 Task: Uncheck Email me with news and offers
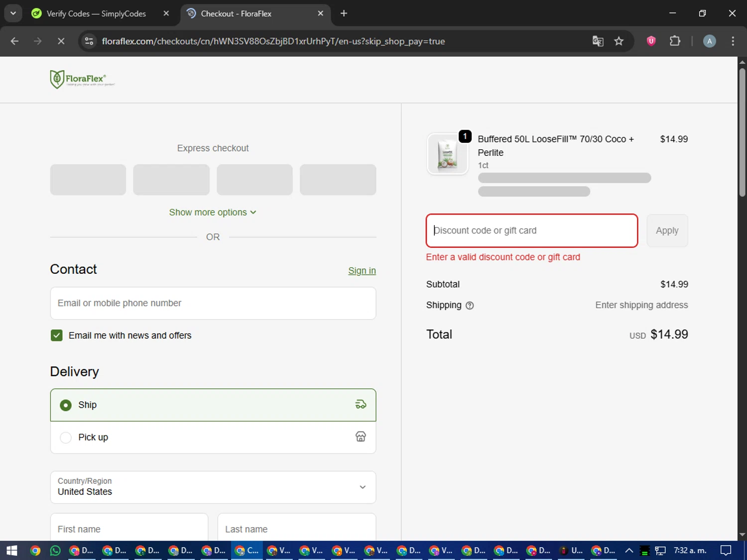coord(57,336)
